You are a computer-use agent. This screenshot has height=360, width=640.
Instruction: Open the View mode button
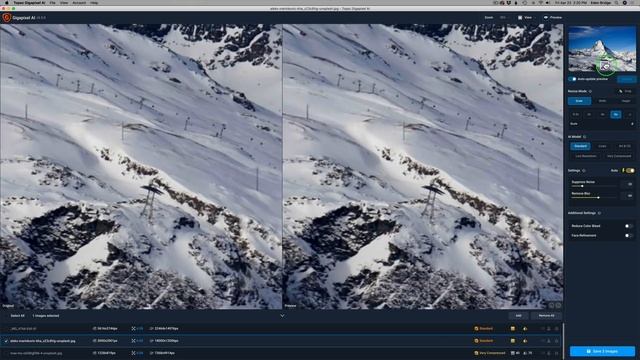(525, 18)
